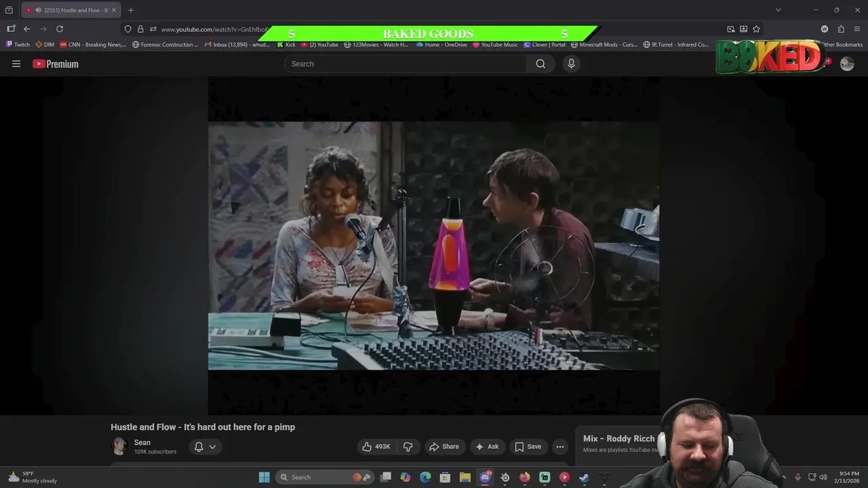Screen dimensions: 868x488
Task: Open Firefox View button in tab bar
Action: pyautogui.click(x=9, y=10)
